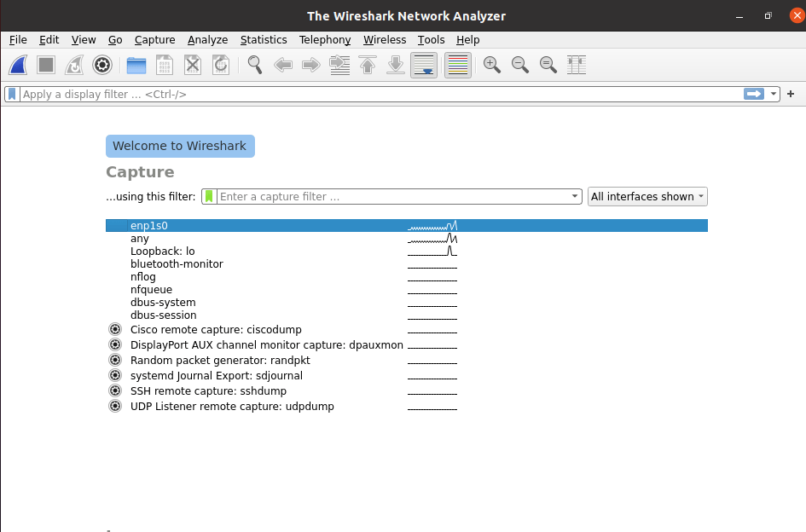
Task: Select dbus-session interface
Action: [x=407, y=315]
